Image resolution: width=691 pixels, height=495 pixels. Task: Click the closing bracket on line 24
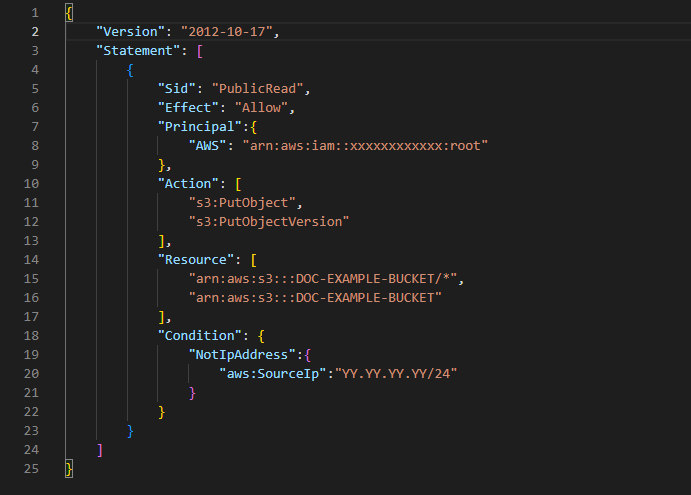[100, 450]
